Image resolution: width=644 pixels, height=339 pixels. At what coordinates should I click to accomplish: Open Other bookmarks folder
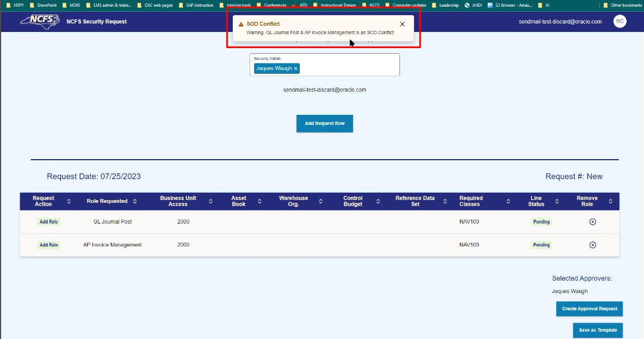622,6
